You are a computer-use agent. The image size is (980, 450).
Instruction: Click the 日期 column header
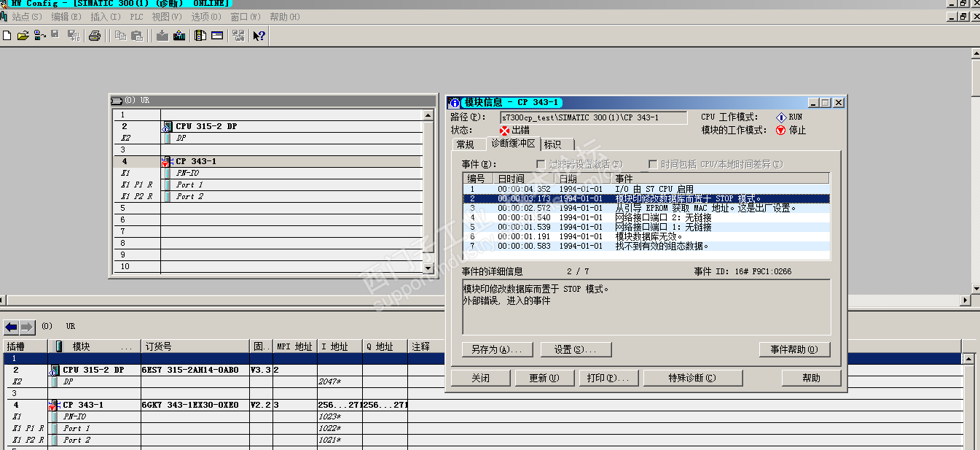584,179
